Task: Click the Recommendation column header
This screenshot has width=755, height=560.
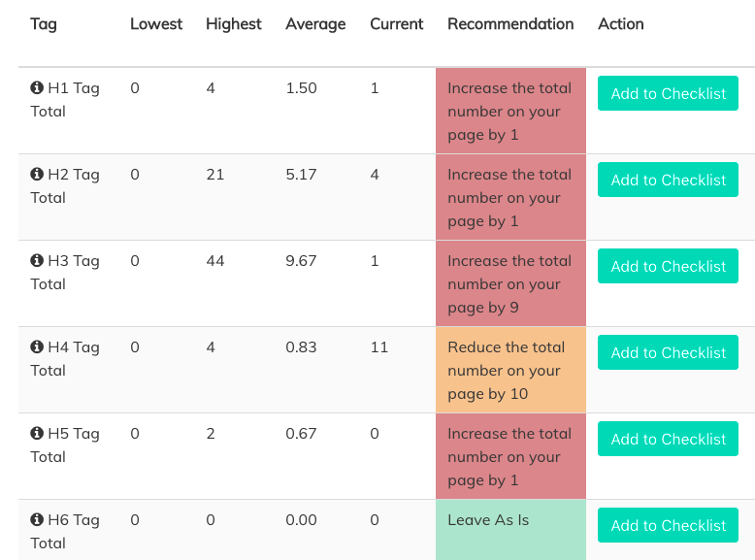Action: 510,24
